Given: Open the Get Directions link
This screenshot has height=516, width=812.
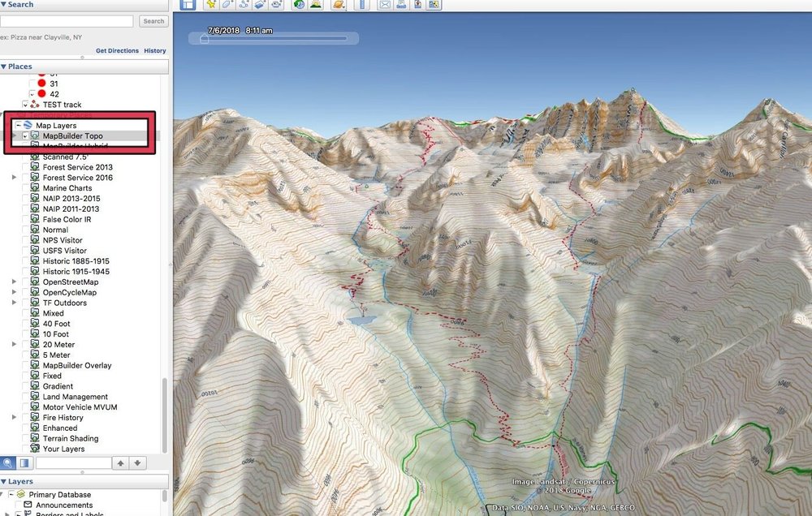Looking at the screenshot, I should (117, 51).
